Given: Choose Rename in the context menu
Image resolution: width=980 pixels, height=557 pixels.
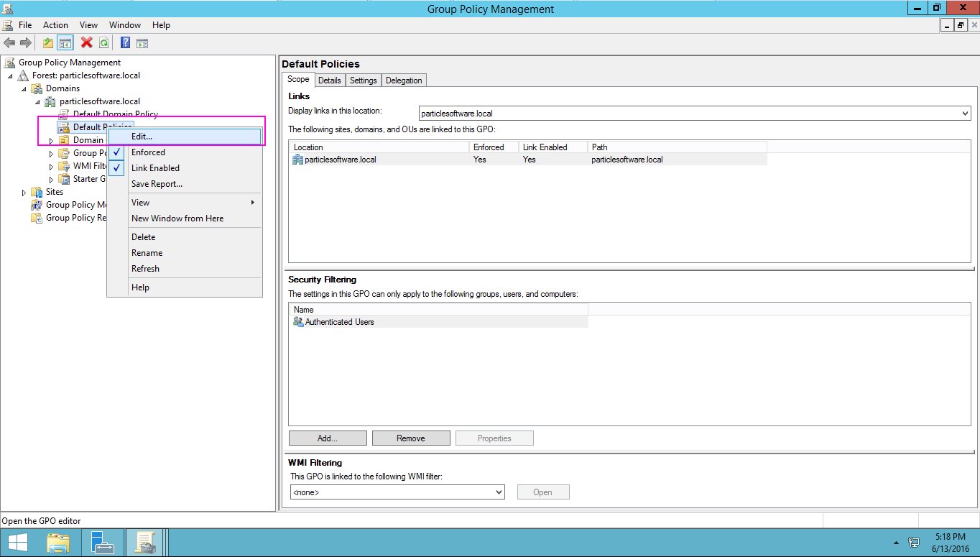Looking at the screenshot, I should pos(184,253).
